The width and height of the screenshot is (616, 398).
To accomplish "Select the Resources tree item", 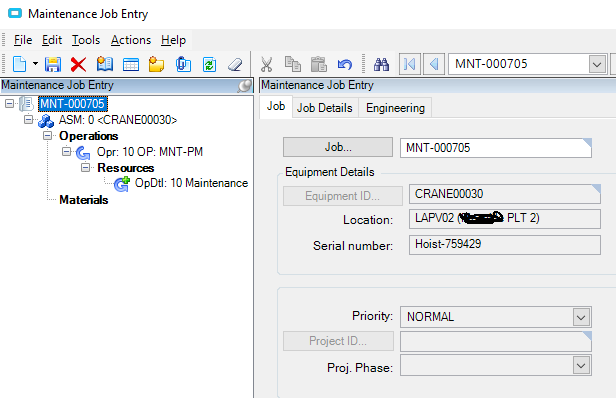I will click(x=126, y=168).
